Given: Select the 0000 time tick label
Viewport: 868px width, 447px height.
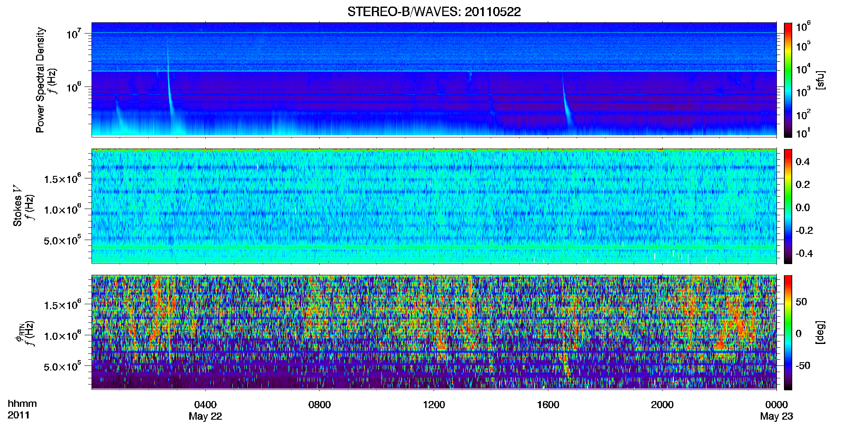Looking at the screenshot, I should pyautogui.click(x=776, y=404).
